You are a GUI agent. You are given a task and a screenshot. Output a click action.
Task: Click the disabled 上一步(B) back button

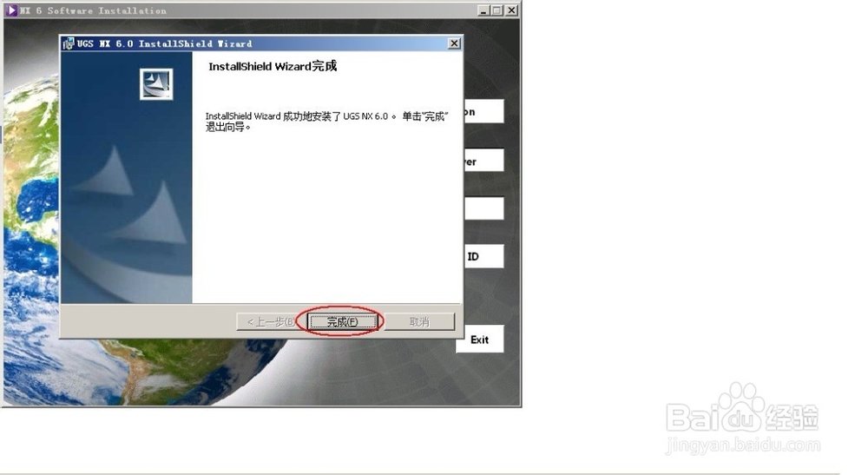(x=271, y=321)
